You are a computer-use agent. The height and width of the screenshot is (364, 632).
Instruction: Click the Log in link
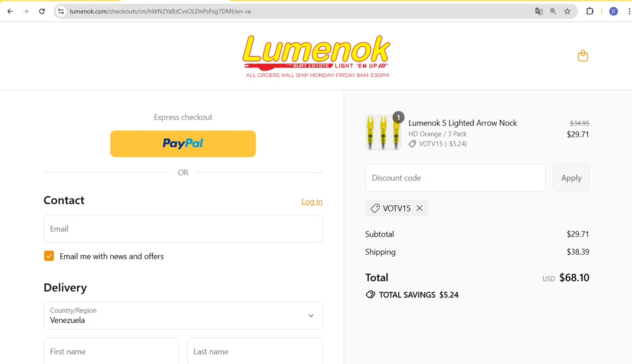312,202
